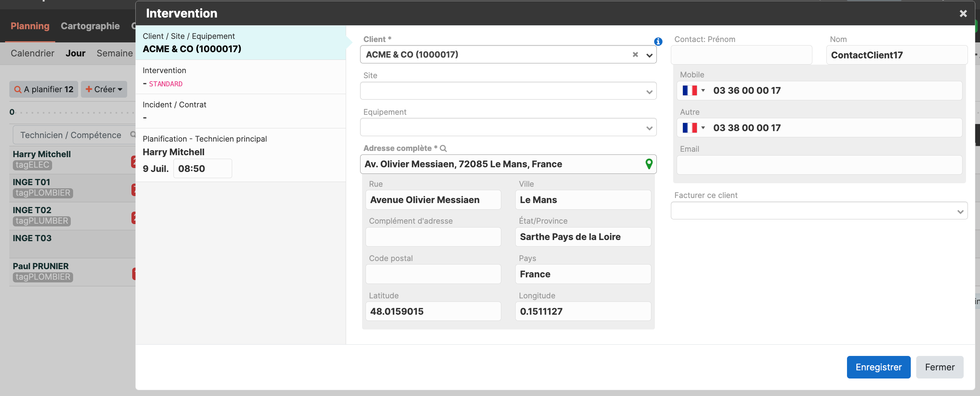Click the Adresse complète field
This screenshot has width=980, height=396.
tap(508, 164)
